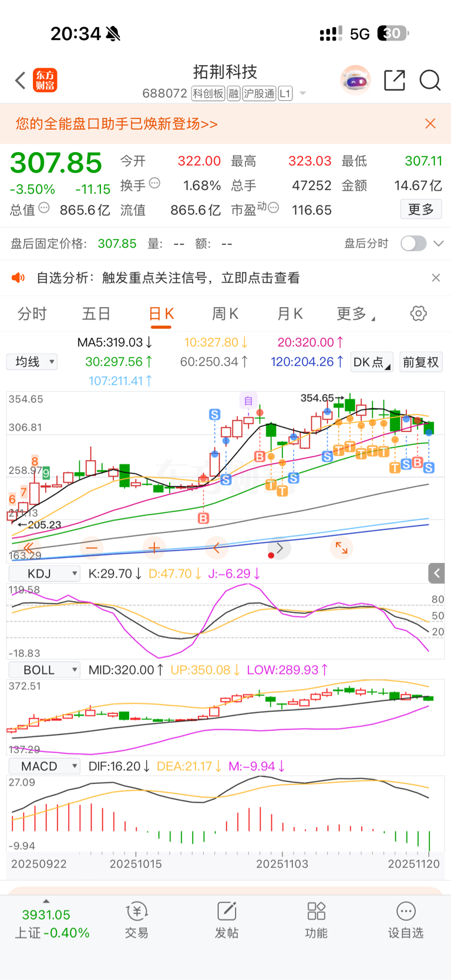451x980 pixels.
Task: Tap the 科创板 badge
Action: click(208, 93)
